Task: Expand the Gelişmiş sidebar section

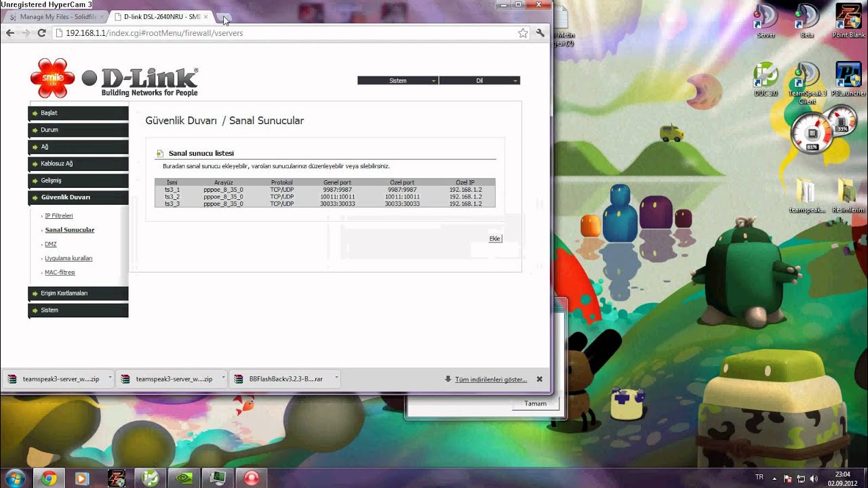Action: pyautogui.click(x=78, y=180)
